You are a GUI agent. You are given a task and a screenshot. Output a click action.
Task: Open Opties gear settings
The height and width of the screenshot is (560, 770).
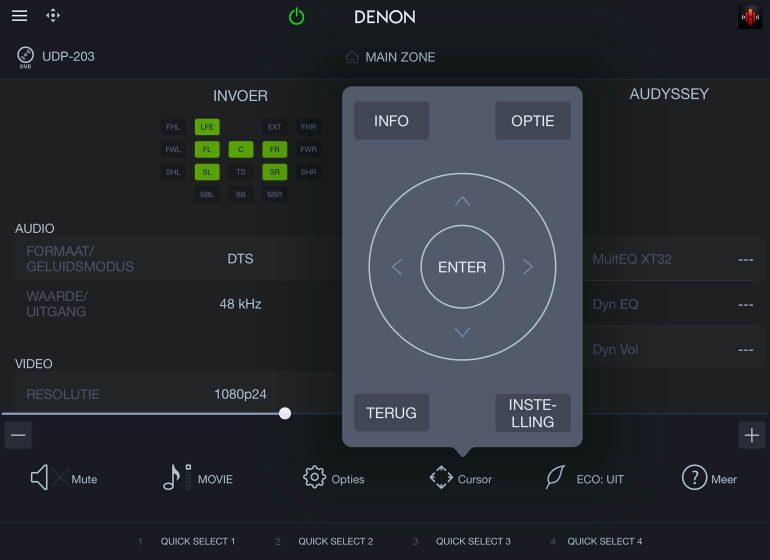click(333, 478)
